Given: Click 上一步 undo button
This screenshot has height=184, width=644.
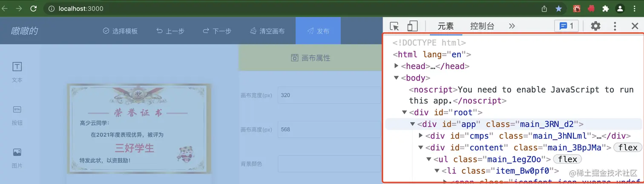Looking at the screenshot, I should click(x=170, y=31).
